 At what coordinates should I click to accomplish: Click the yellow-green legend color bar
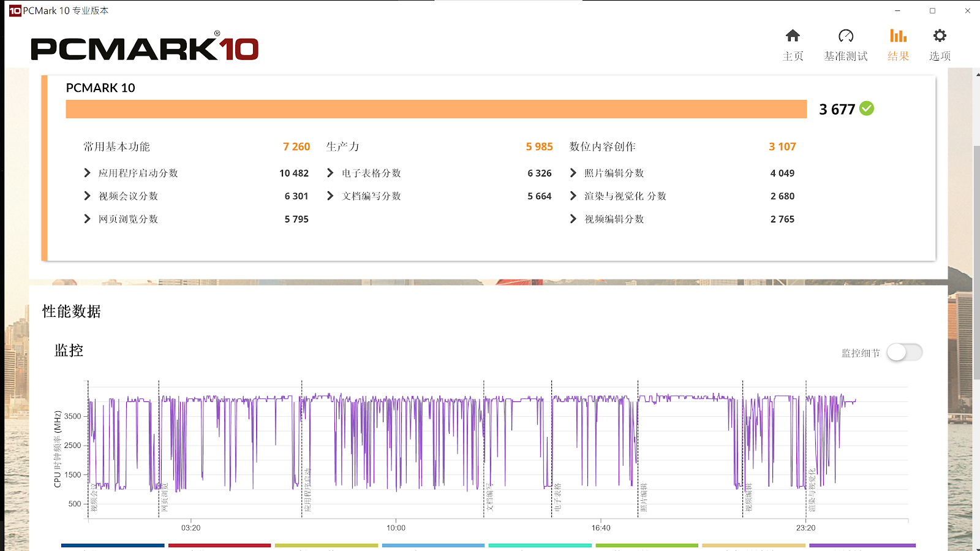click(326, 545)
